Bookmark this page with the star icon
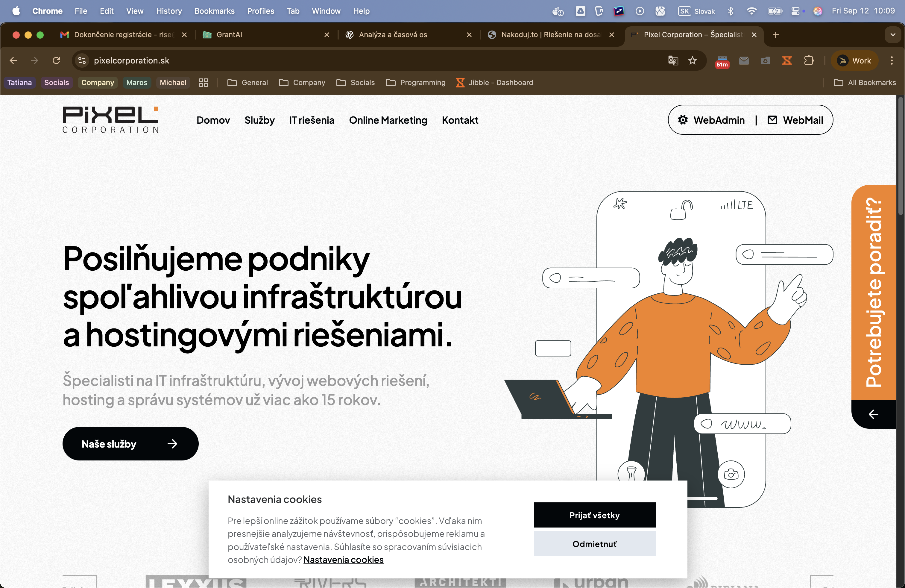Screen dimensions: 905x588 [x=693, y=60]
